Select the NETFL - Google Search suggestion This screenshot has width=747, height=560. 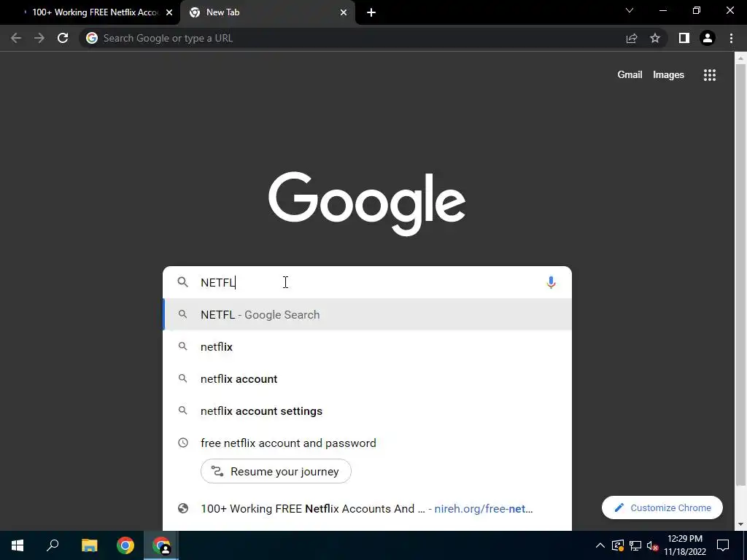tap(368, 315)
